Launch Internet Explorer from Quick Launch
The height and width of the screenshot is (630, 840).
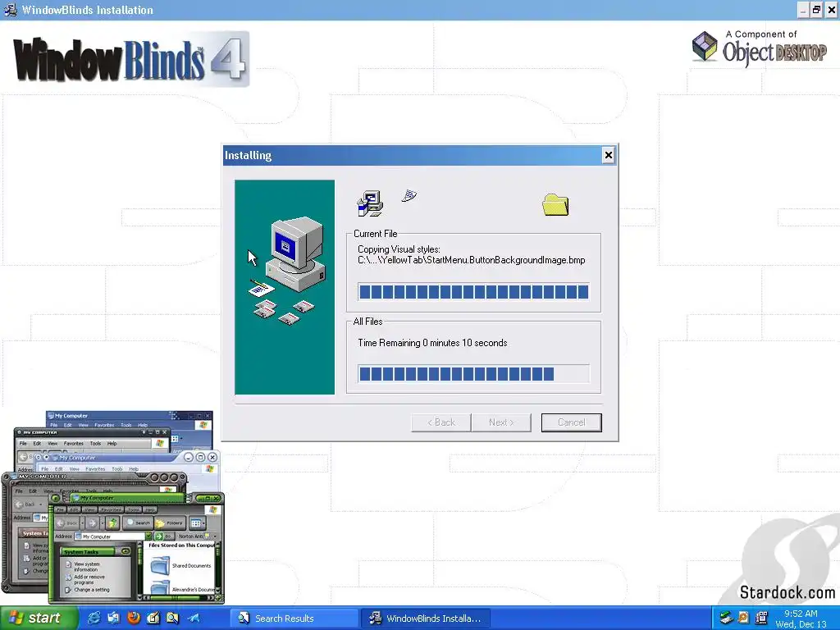click(94, 618)
